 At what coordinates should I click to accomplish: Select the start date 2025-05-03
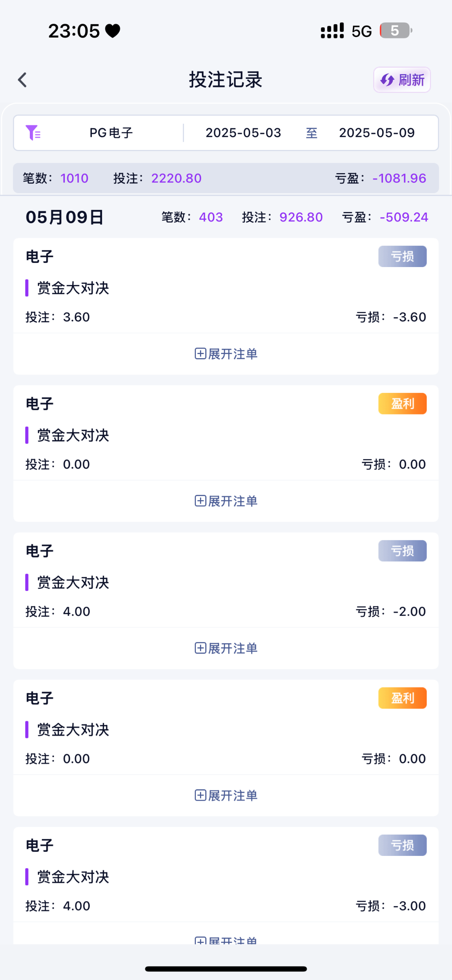click(x=243, y=133)
